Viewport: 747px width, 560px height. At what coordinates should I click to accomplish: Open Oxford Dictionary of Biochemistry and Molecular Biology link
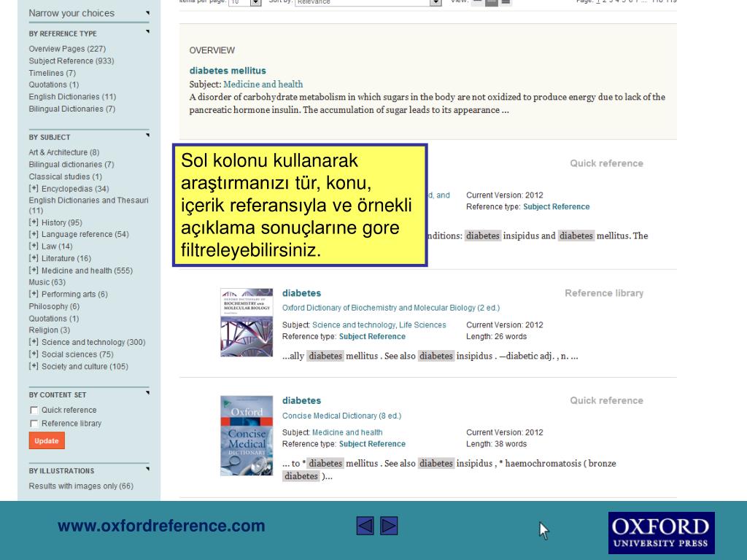click(x=391, y=308)
